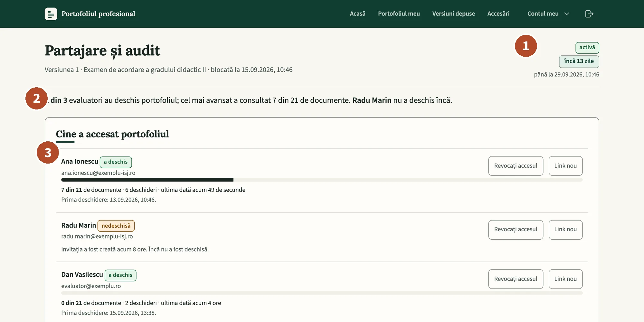Click the Portofoliul profesional site title
The width and height of the screenshot is (644, 322).
pos(98,14)
